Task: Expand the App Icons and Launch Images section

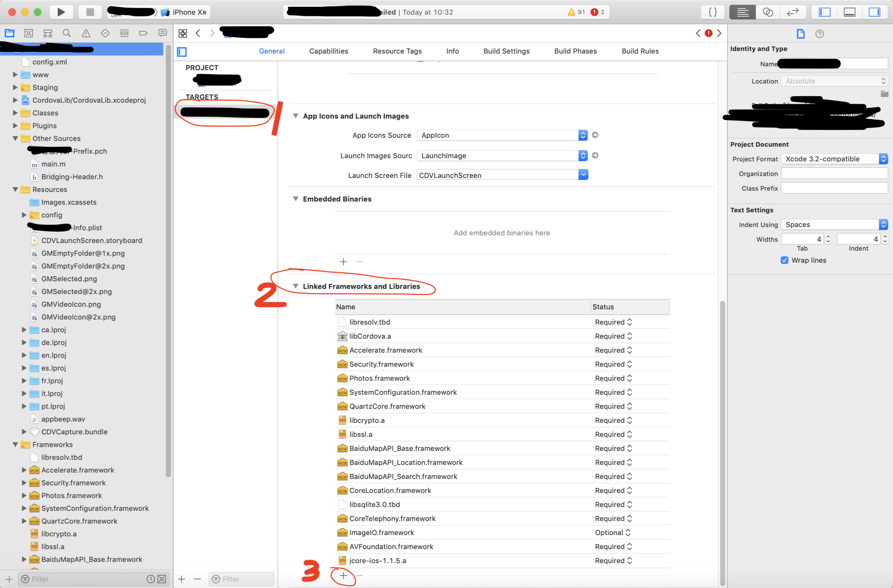Action: tap(295, 115)
